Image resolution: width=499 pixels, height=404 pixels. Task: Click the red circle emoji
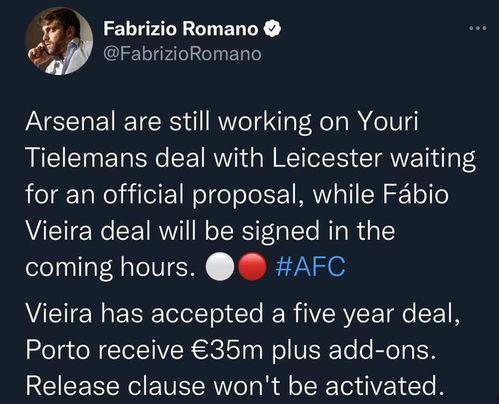253,267
